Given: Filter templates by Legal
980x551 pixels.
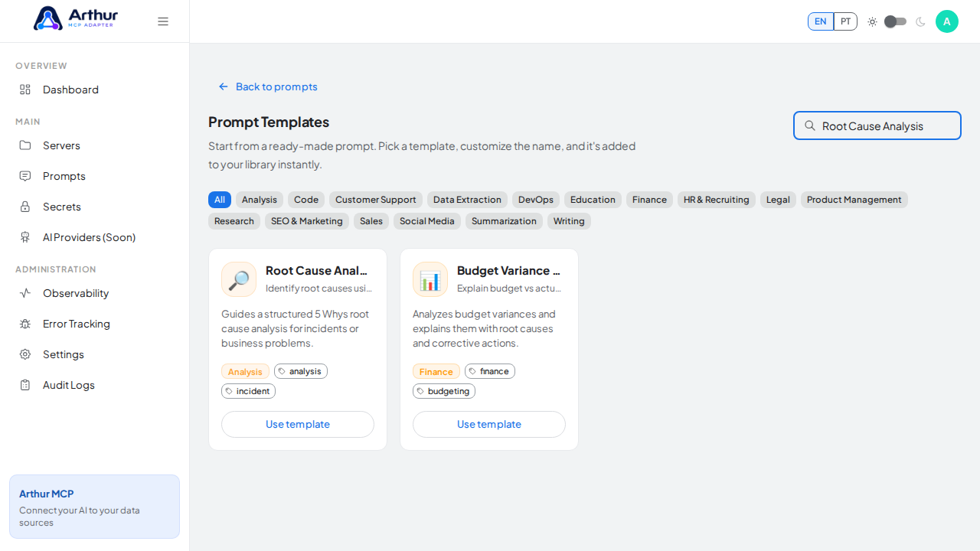Looking at the screenshot, I should pyautogui.click(x=778, y=200).
